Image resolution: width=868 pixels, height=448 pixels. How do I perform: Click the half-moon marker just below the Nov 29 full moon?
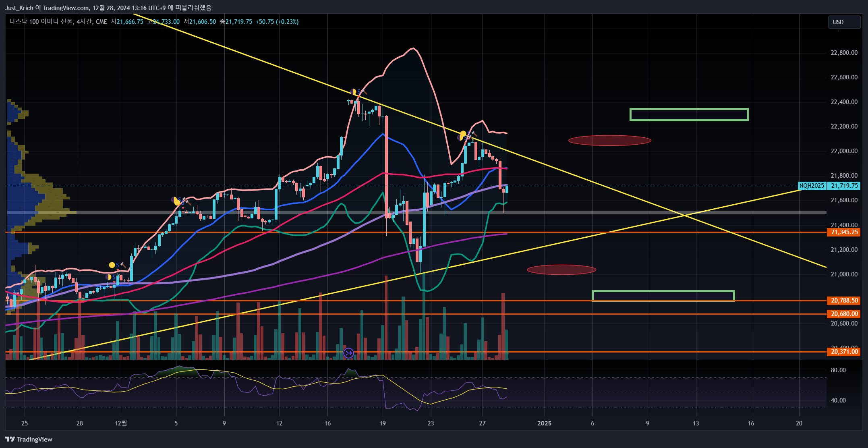coord(108,277)
